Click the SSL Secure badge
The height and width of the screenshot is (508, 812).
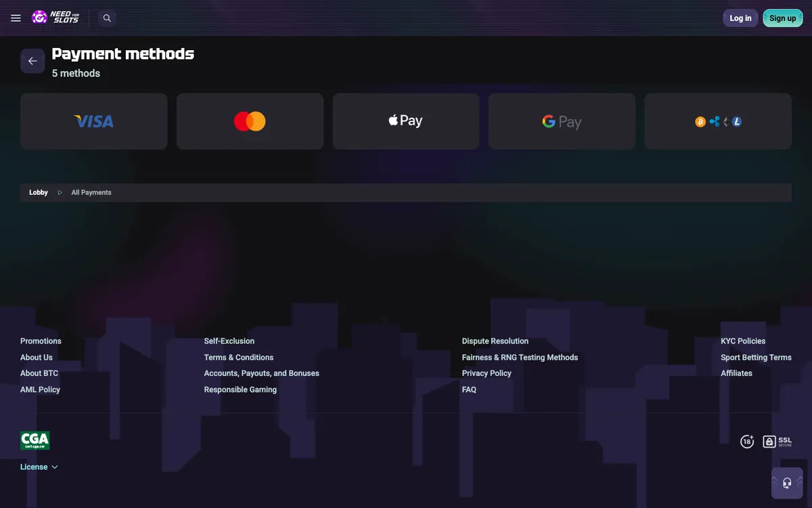tap(777, 442)
